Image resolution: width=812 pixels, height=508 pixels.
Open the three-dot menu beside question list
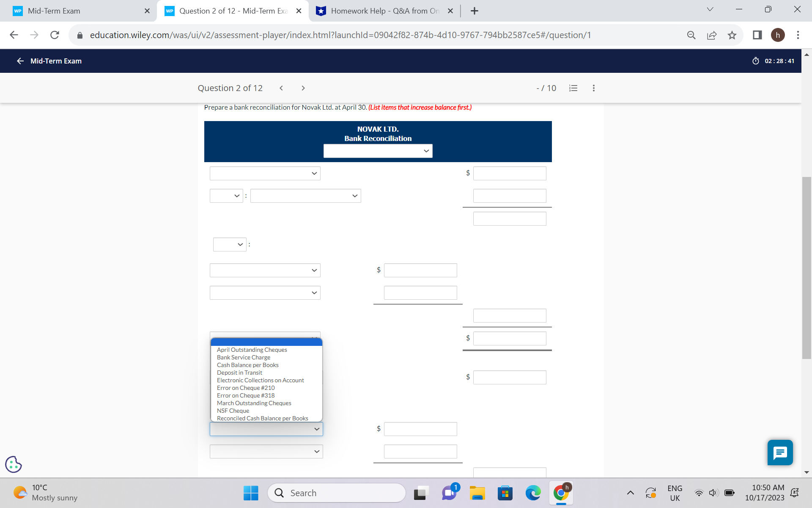[x=593, y=88]
